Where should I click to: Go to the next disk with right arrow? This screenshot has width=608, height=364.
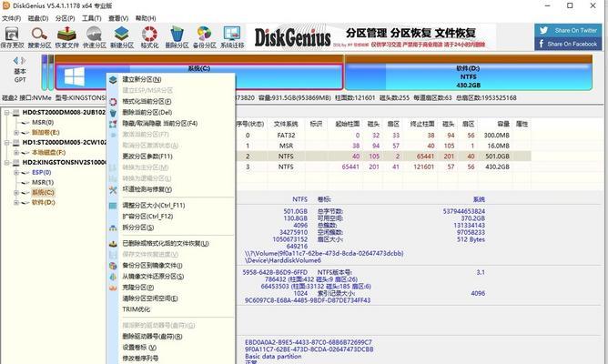point(24,60)
